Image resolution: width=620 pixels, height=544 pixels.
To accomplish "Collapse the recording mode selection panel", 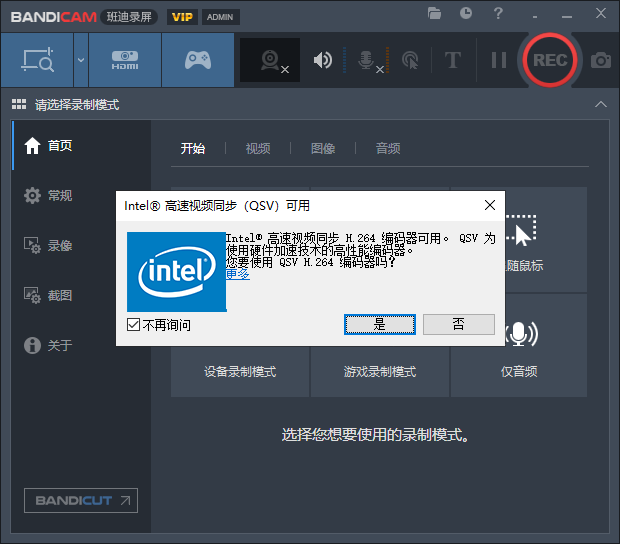I will tap(600, 104).
